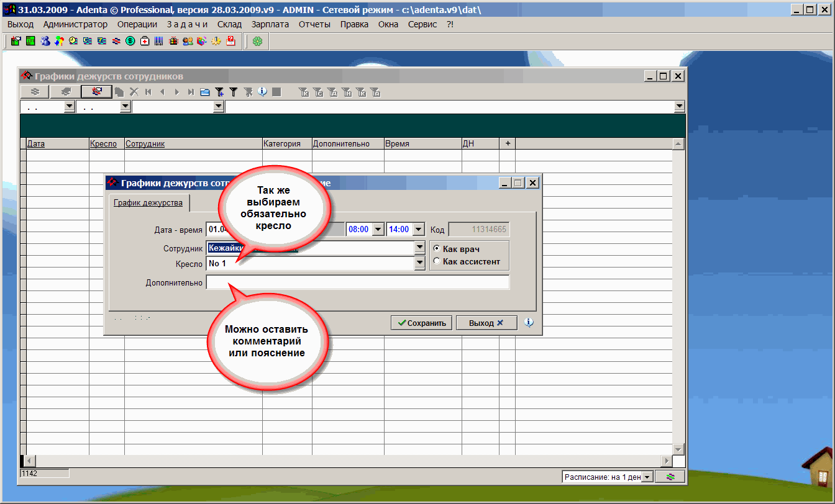Image resolution: width=835 pixels, height=504 pixels.
Task: Click the two people icon in main toolbar
Action: point(188,42)
